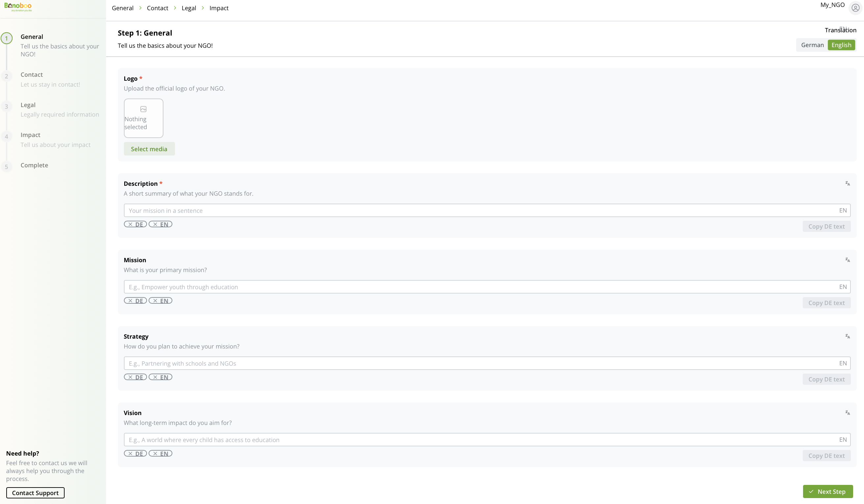Viewport: 864px width, 504px height.
Task: Select the step 2 Contact circle in sidebar
Action: click(7, 76)
